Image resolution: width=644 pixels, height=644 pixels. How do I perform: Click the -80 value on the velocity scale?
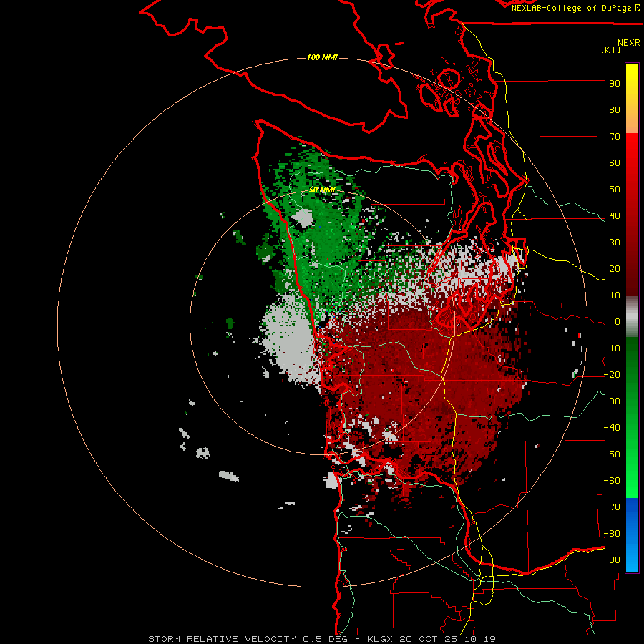click(612, 534)
